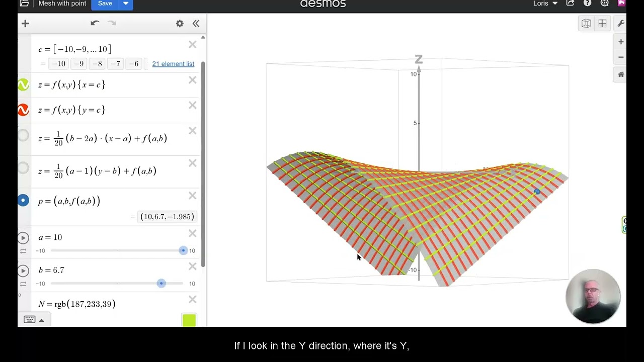Play the a slider animation

[23, 238]
